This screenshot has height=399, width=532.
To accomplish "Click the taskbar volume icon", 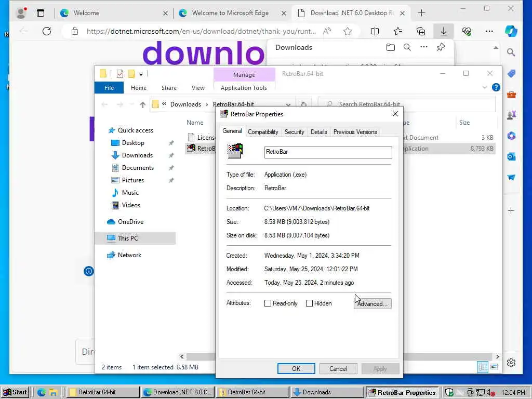I will point(490,393).
